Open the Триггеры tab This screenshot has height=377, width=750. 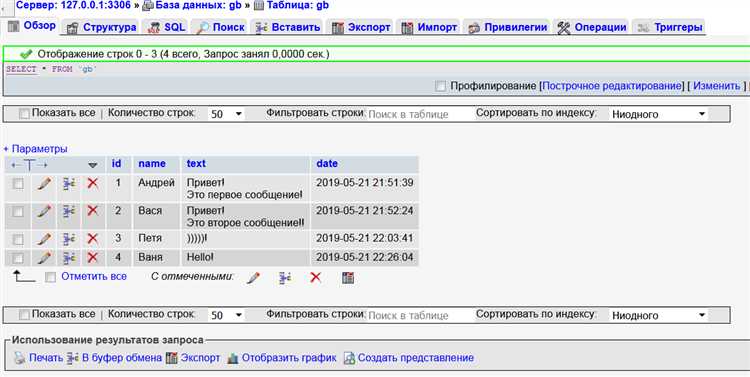point(670,28)
